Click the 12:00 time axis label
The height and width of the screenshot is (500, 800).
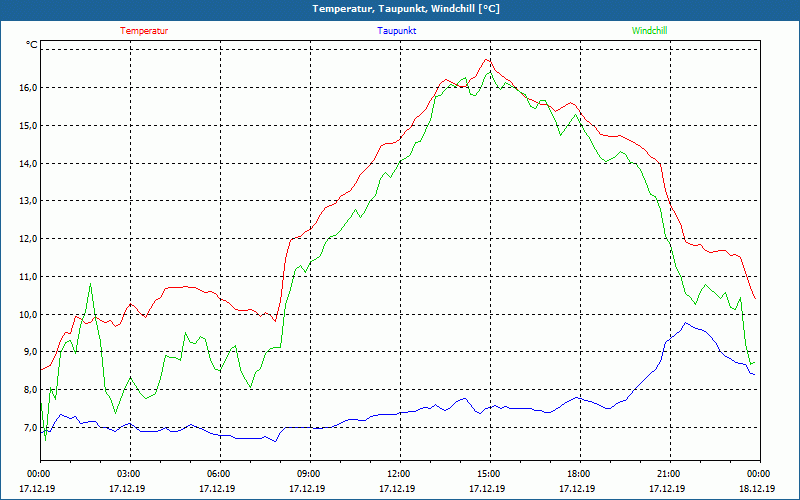click(x=399, y=474)
